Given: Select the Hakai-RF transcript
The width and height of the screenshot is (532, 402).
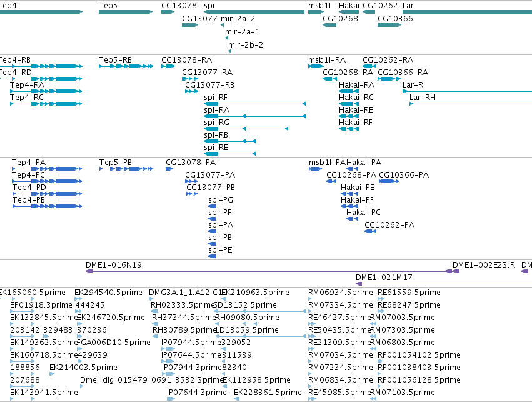Looking at the screenshot, I should click(x=356, y=123).
